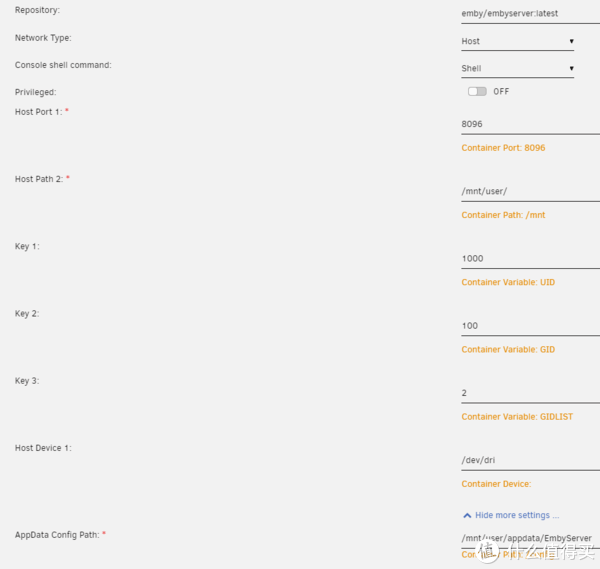This screenshot has height=569, width=600.
Task: Click the Hide more settings link
Action: pyautogui.click(x=516, y=515)
